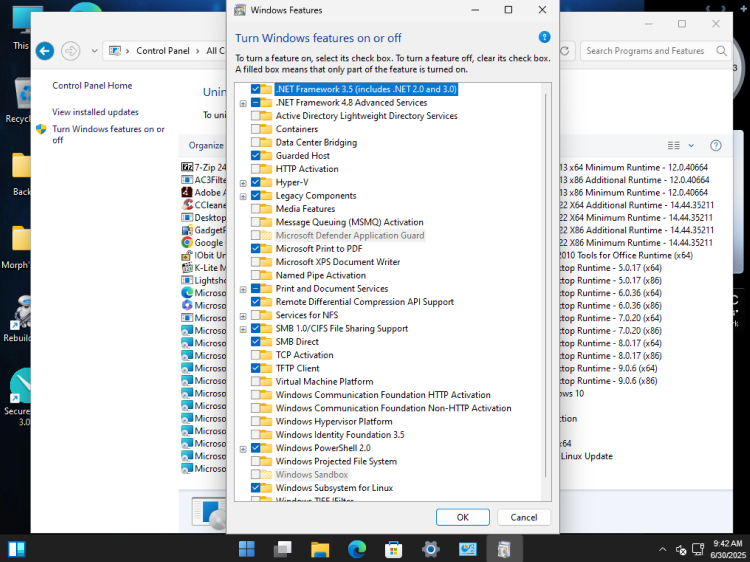Select 7-Zip entry in programs list
The height and width of the screenshot is (562, 750).
(204, 167)
